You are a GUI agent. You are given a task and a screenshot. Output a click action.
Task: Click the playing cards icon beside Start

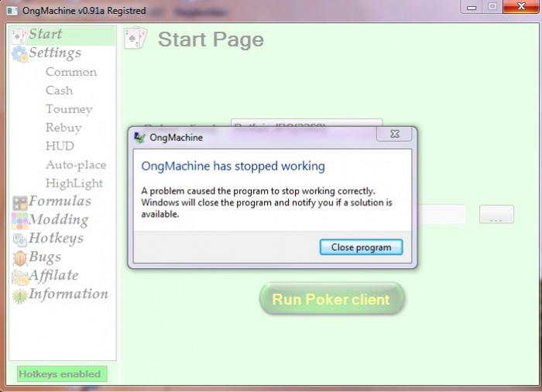tap(19, 36)
